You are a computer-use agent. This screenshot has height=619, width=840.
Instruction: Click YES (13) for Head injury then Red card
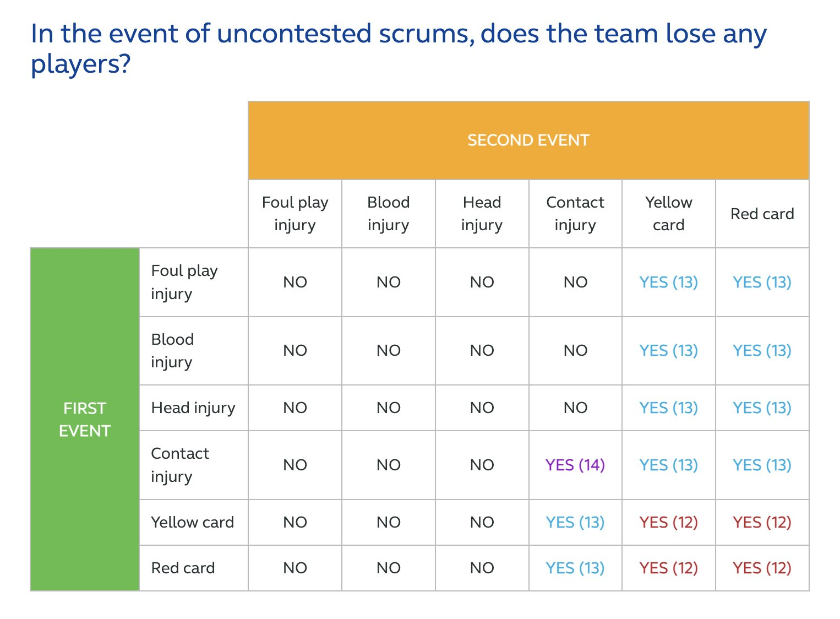tap(762, 408)
